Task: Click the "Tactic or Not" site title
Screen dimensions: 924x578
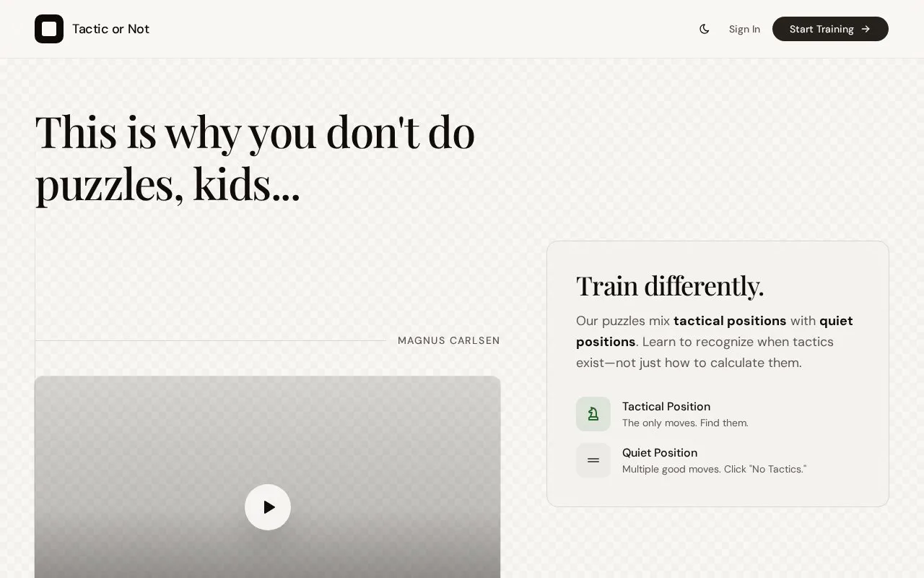Action: [x=110, y=29]
